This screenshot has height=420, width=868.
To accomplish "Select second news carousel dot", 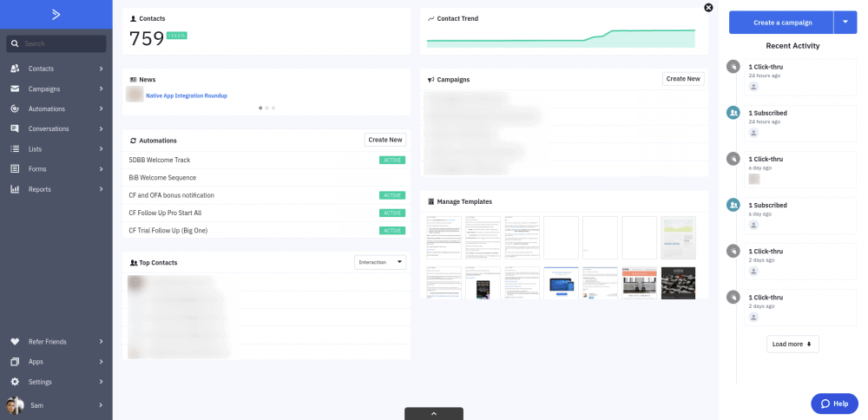I will click(266, 108).
